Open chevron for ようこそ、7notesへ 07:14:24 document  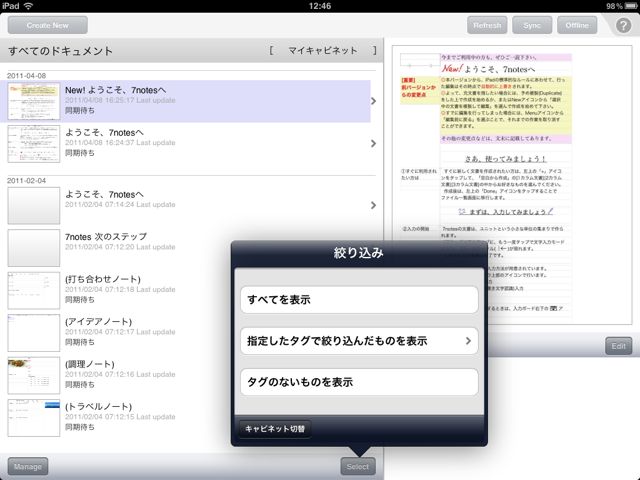(373, 205)
